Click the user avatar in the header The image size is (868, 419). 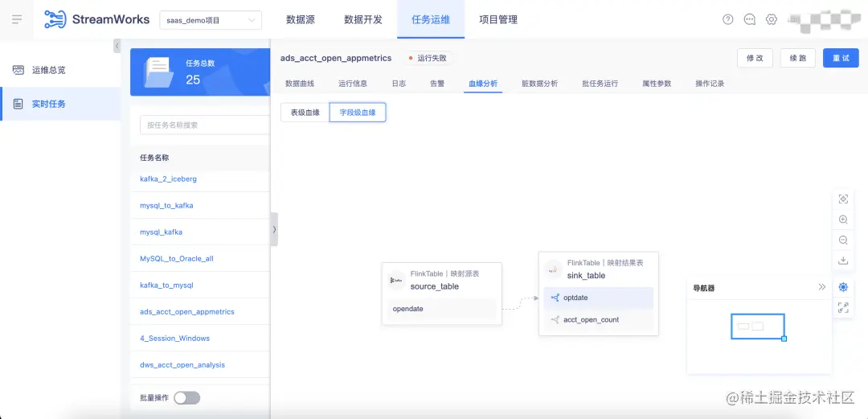(823, 20)
